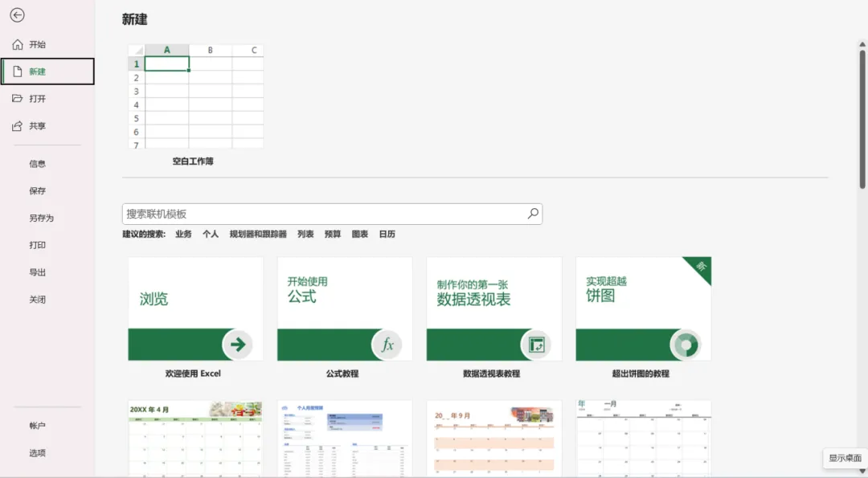Click the back arrow icon

coord(17,15)
